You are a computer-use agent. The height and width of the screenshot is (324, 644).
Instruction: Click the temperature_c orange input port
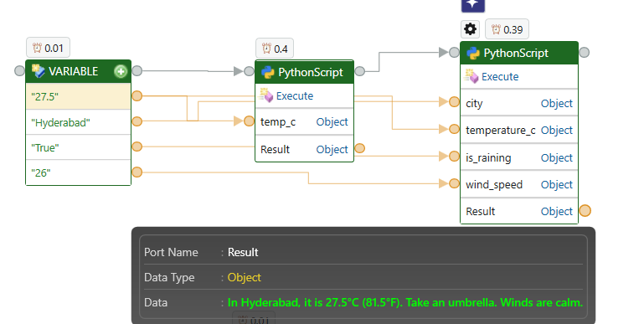454,129
